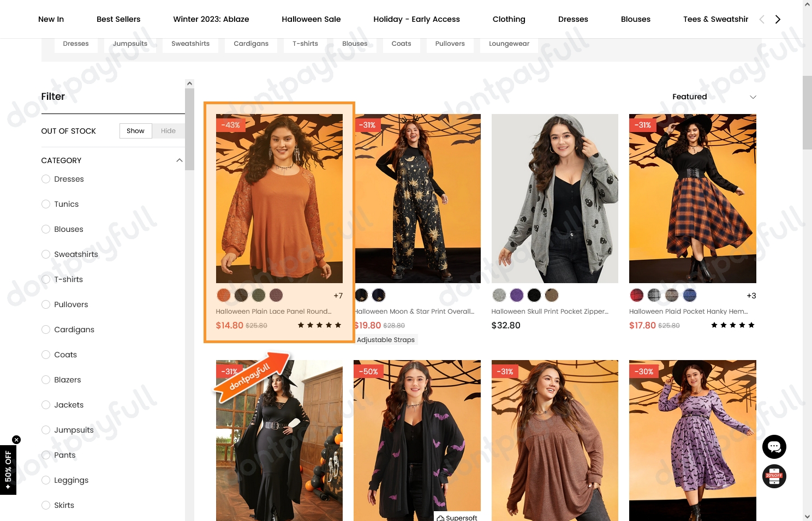Open the Halloween Moon & Star Print Overall link
Viewport: 812px width, 521px height.
click(414, 311)
